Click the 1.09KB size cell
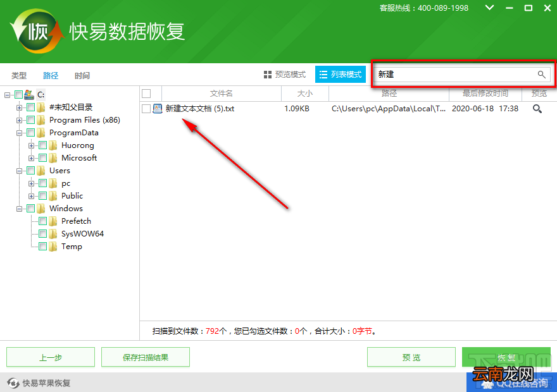Screen dimensions: 557x392 point(297,109)
